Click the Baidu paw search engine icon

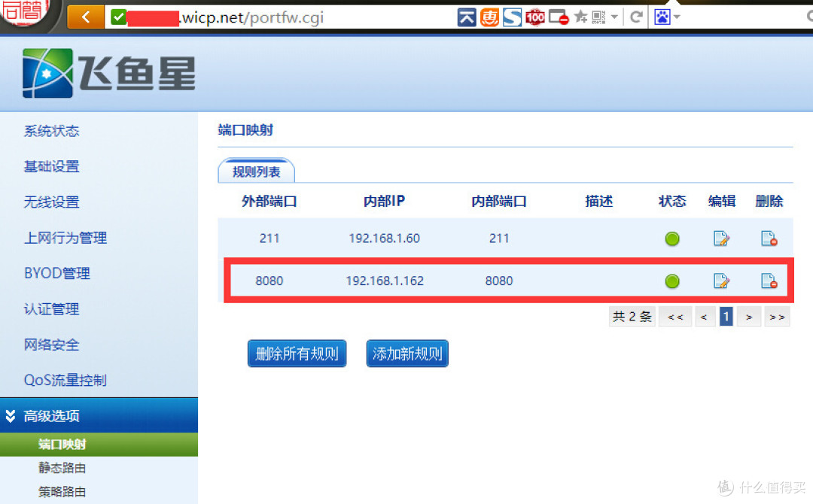(662, 17)
